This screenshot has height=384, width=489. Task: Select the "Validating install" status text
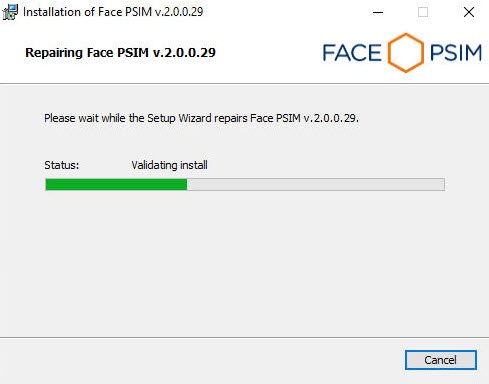(169, 165)
